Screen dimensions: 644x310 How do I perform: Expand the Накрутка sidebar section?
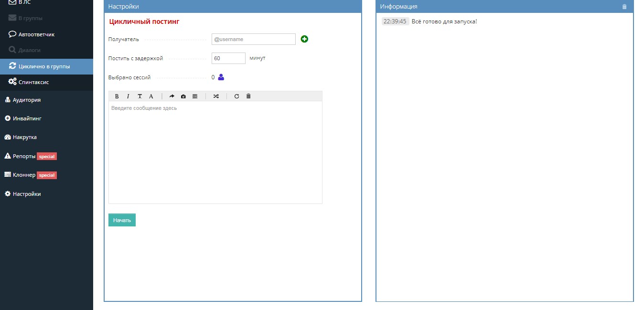[x=24, y=137]
